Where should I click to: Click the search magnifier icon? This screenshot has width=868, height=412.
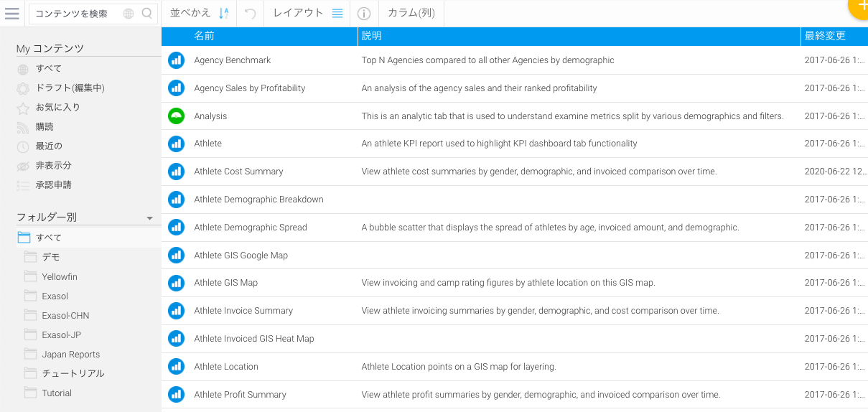pos(146,13)
